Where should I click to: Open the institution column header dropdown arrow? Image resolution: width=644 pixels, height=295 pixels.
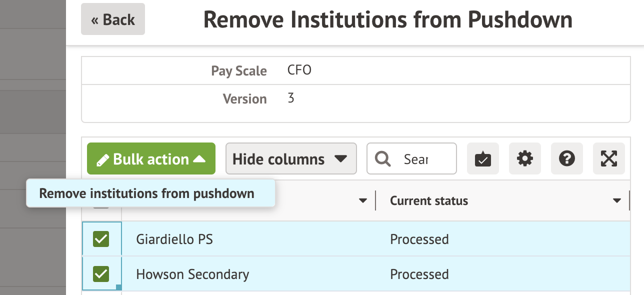click(x=363, y=201)
